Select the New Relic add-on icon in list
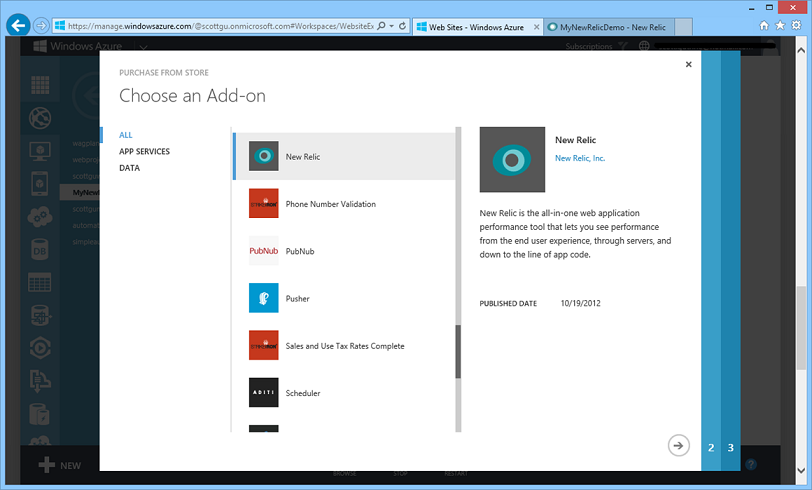The width and height of the screenshot is (812, 490). [x=264, y=156]
